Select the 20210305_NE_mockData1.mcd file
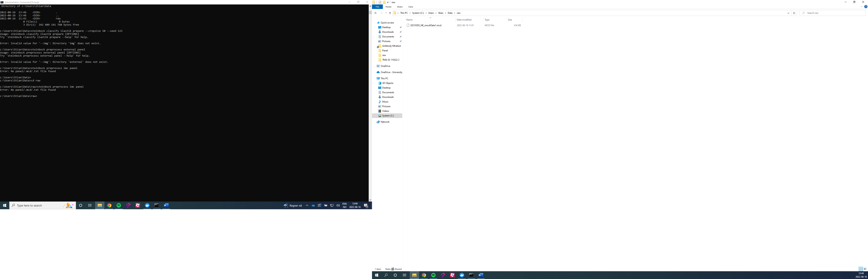Screen dimensions: 868x279 (x=426, y=25)
